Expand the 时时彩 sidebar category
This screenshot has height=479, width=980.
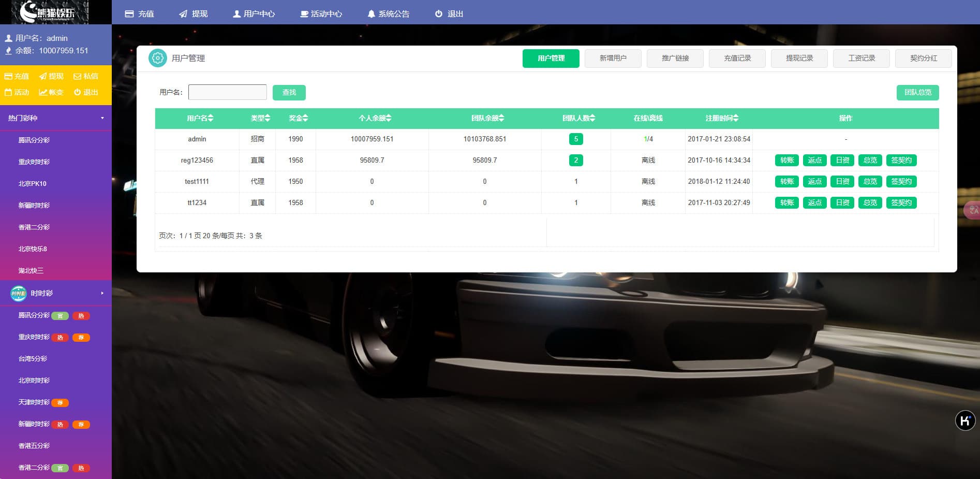tap(55, 293)
